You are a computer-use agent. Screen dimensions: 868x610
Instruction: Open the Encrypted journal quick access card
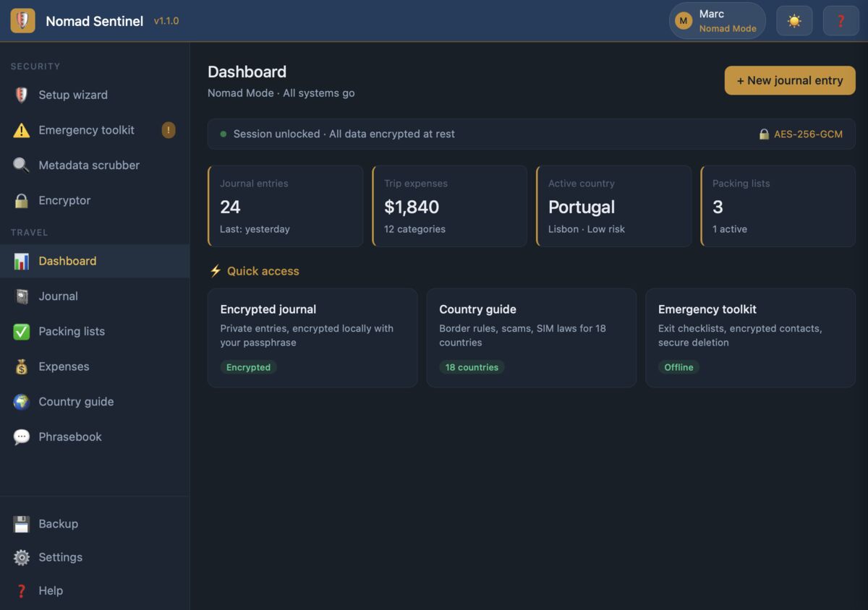coord(312,338)
